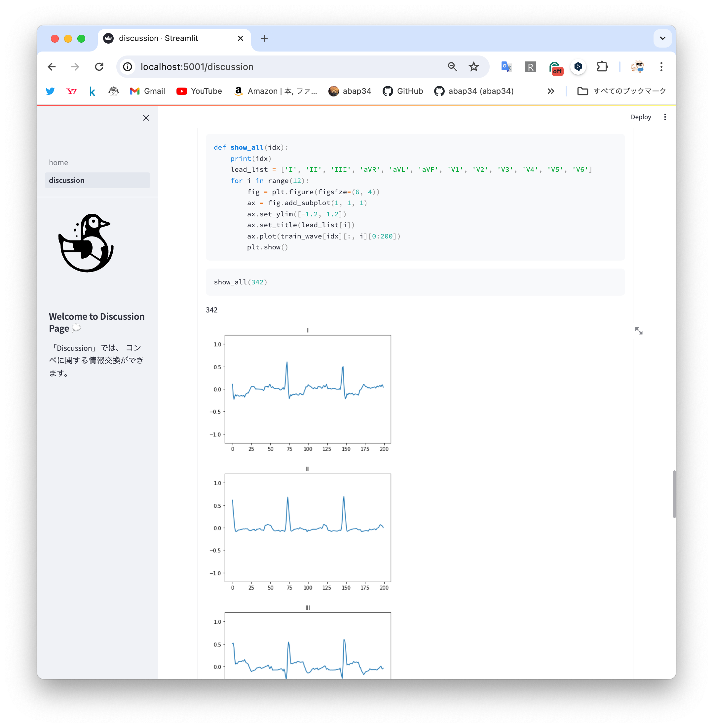Select the discussion page in sidebar
This screenshot has height=728, width=713.
97,180
